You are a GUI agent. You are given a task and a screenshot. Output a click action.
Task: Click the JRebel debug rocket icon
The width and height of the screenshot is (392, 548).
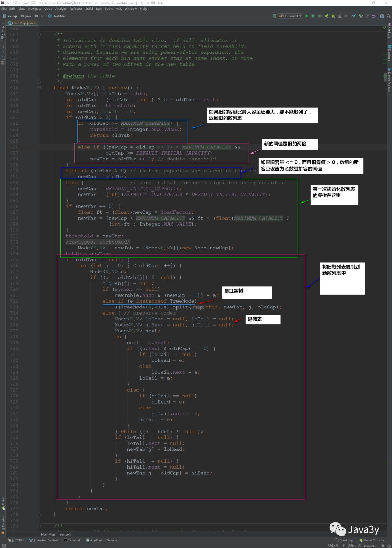click(x=333, y=16)
